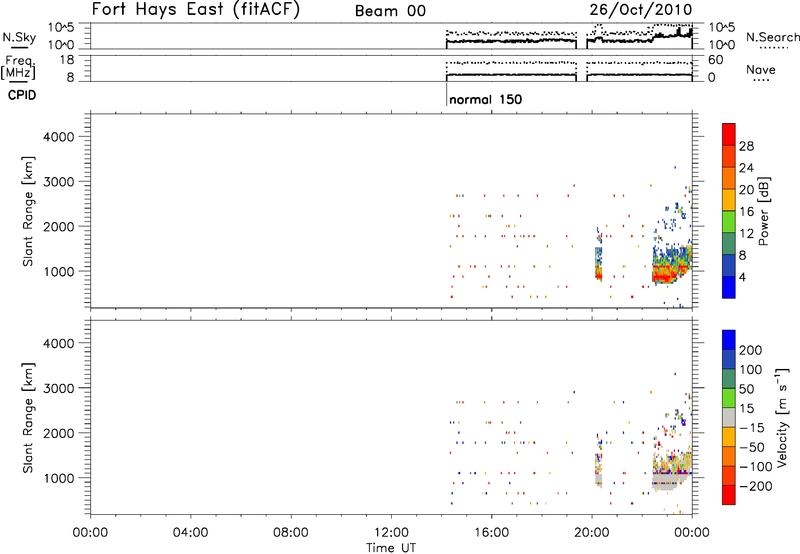Click the '12:00' time tick label
Screen dimensions: 800x554
click(391, 533)
